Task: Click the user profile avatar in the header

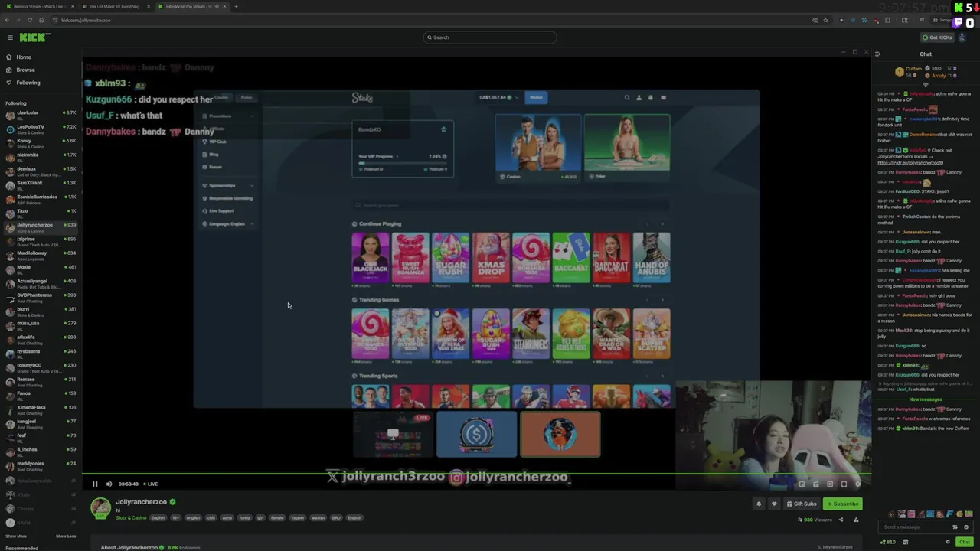Action: pos(962,37)
